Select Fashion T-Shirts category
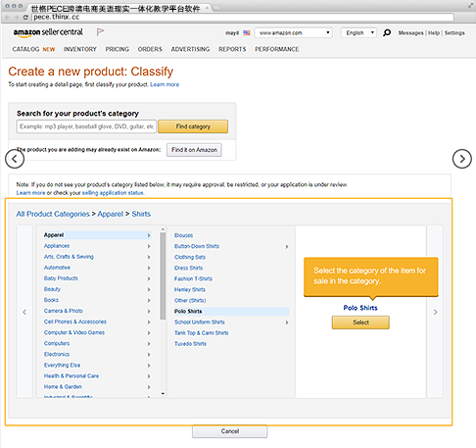Viewport: 476px width, 448px height. tap(193, 278)
